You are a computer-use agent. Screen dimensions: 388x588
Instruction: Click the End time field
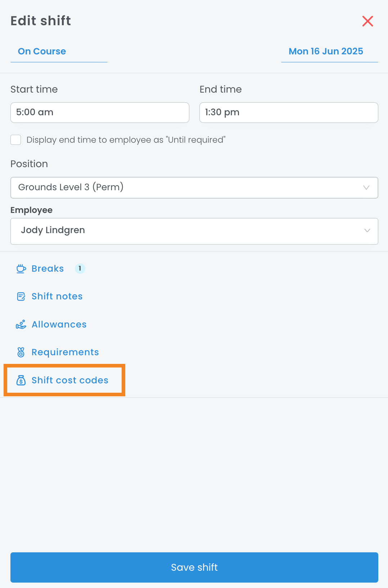(288, 112)
